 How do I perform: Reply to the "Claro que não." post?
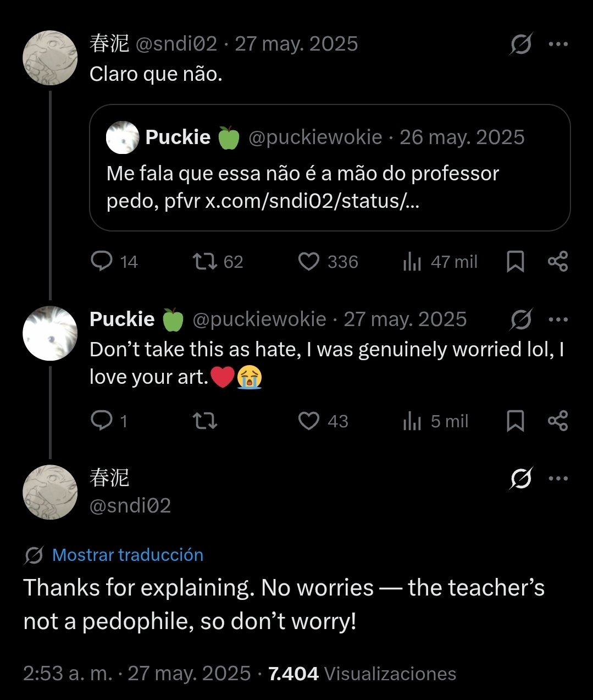102,261
